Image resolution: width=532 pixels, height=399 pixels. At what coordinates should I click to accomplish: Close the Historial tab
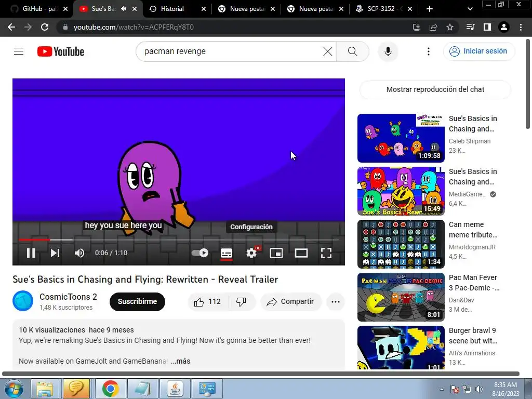coord(204,9)
